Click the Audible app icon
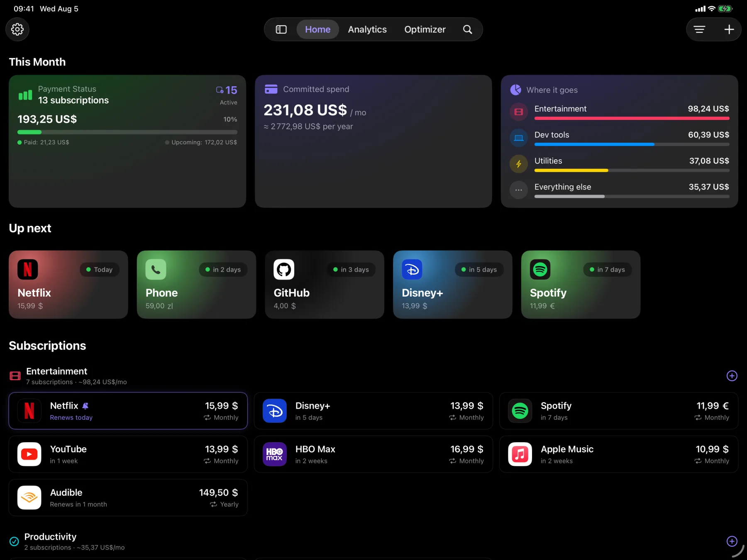 (29, 498)
